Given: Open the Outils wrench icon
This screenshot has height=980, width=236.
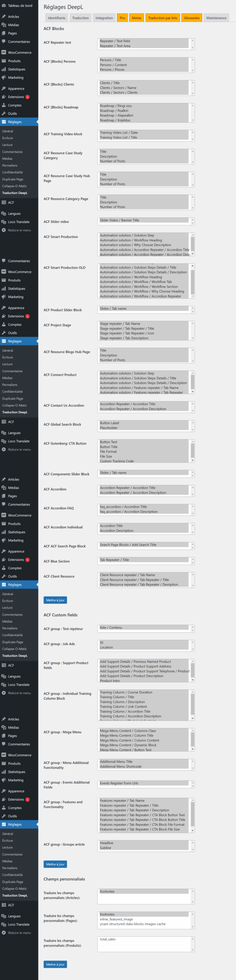Looking at the screenshot, I should (x=4, y=114).
